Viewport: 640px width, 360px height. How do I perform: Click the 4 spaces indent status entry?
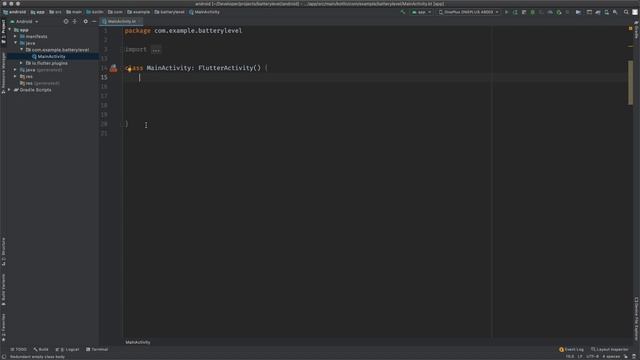coord(611,356)
